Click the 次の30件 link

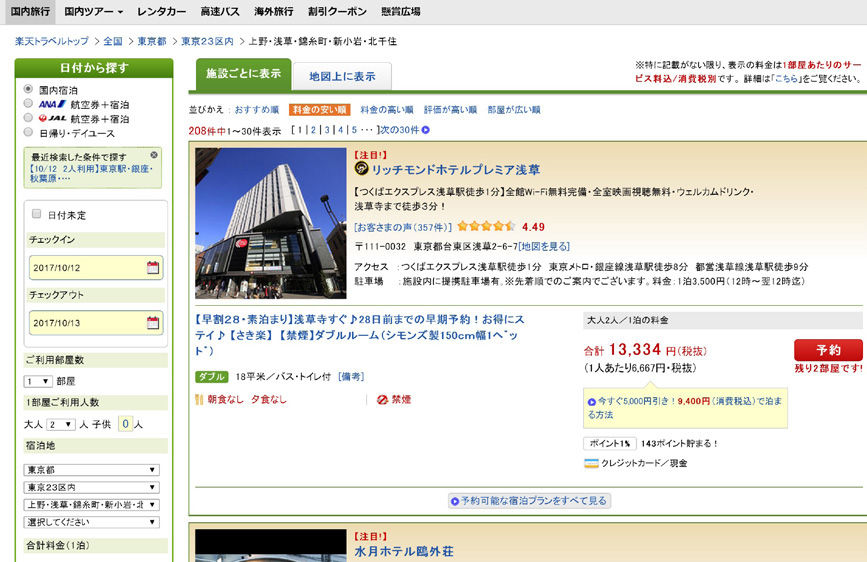[x=399, y=130]
